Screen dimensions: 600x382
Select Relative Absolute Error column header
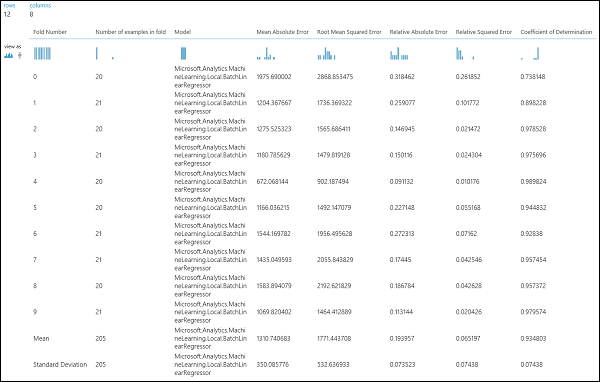418,32
